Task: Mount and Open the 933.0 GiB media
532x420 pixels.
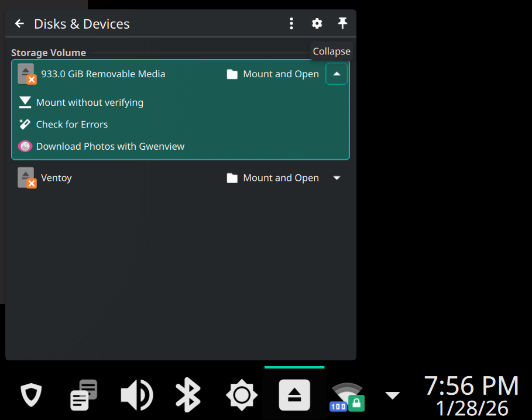Action: click(273, 74)
